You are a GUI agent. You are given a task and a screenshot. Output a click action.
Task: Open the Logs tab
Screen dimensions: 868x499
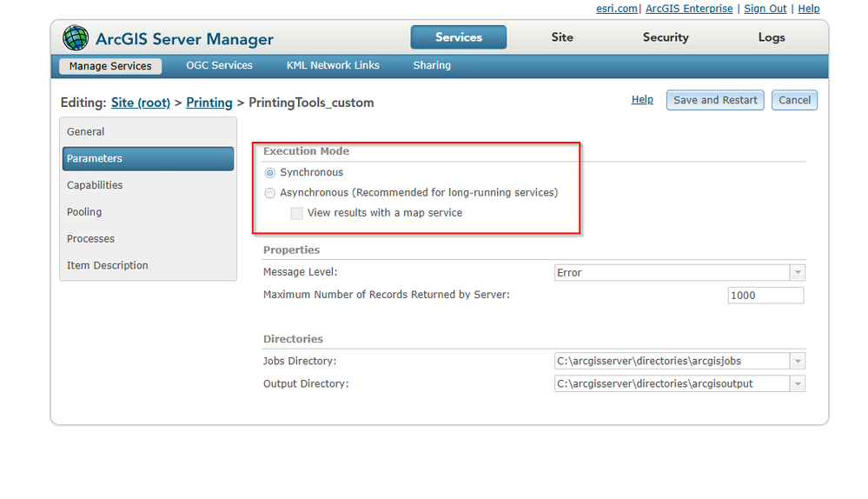(x=772, y=37)
